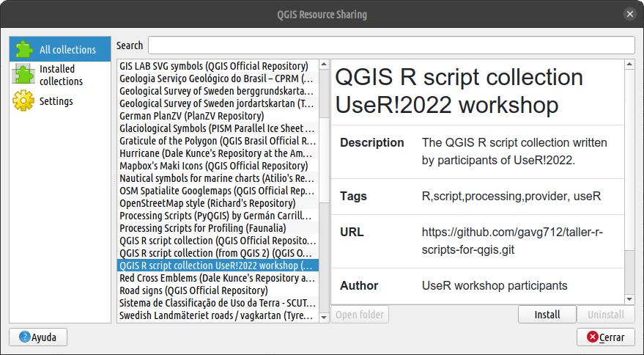Open the Installed collections puzzle icon
This screenshot has height=355, width=644.
coord(24,75)
